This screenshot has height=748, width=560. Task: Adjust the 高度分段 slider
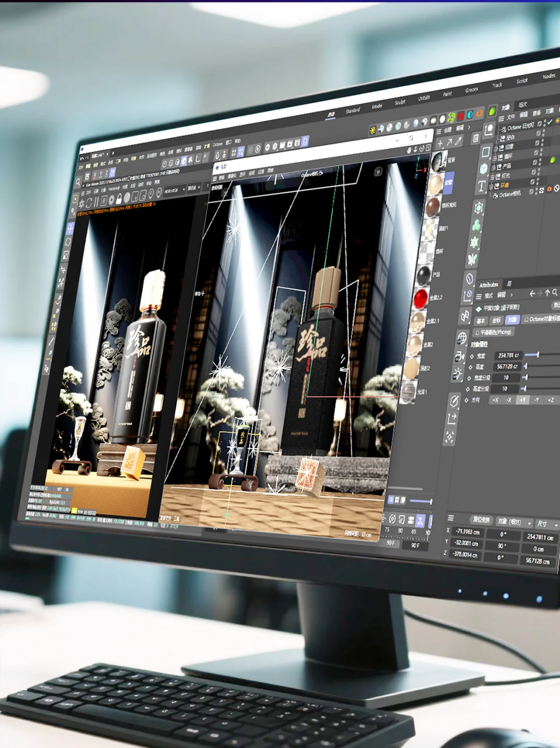[540, 388]
